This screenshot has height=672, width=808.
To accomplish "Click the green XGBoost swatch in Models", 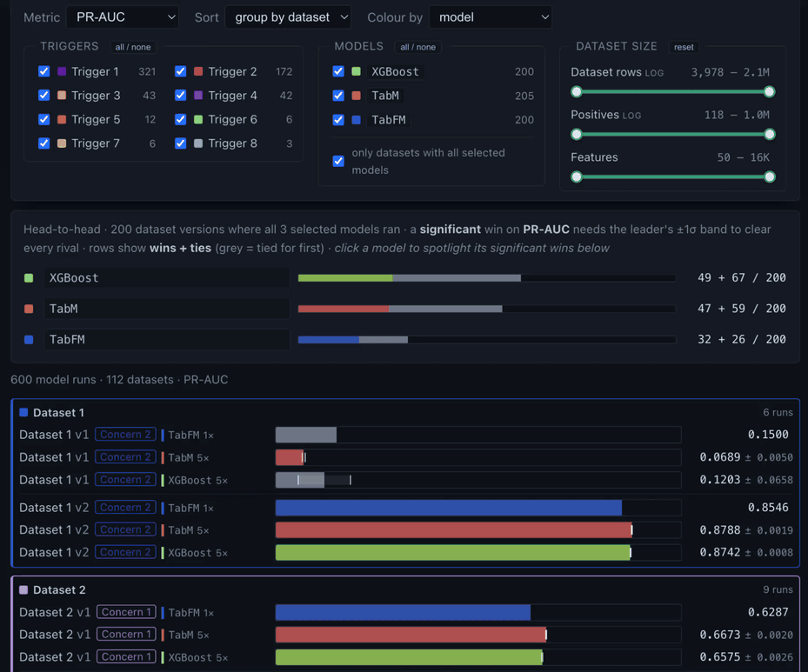I will click(x=356, y=71).
